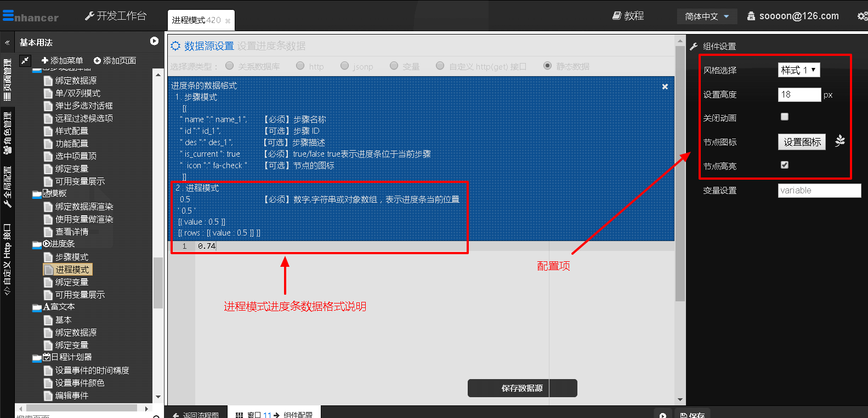Screen dimensions: 868x418
Task: Open the 风格选择 样式 1 dropdown
Action: [x=798, y=70]
